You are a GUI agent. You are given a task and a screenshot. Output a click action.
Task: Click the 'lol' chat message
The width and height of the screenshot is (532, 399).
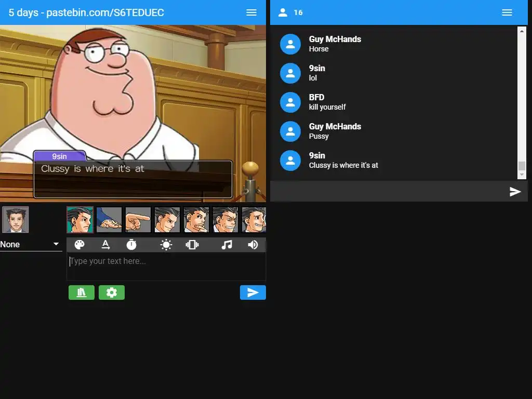(313, 78)
